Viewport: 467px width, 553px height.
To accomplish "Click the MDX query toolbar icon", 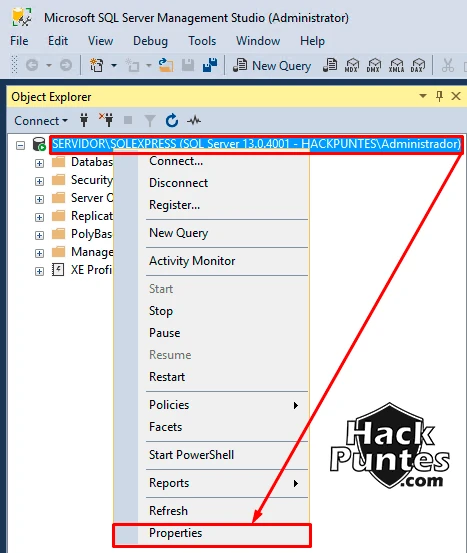I will (x=352, y=66).
